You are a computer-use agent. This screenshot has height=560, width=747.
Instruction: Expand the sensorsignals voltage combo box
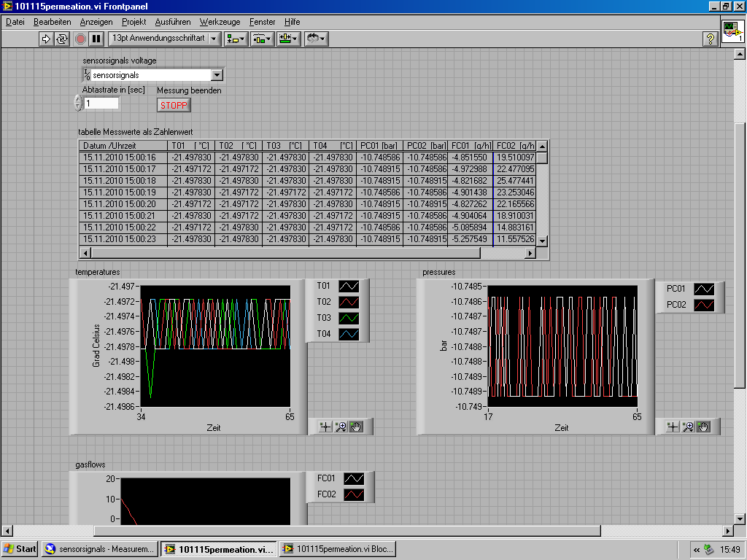click(217, 74)
